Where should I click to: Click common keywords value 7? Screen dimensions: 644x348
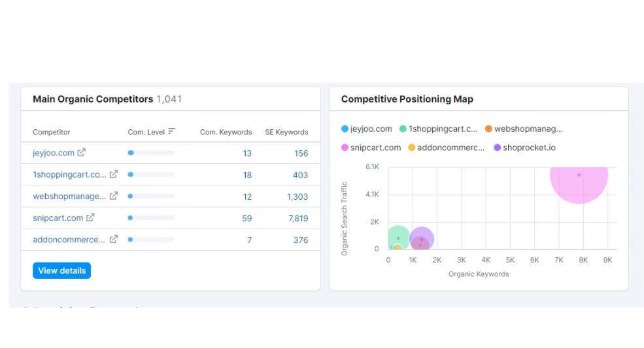(x=249, y=240)
